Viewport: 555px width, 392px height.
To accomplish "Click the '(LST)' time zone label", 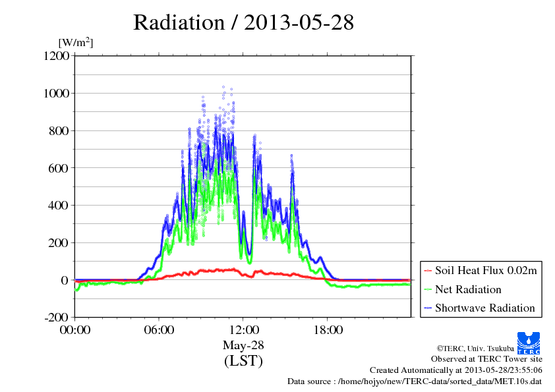I will click(x=243, y=361).
